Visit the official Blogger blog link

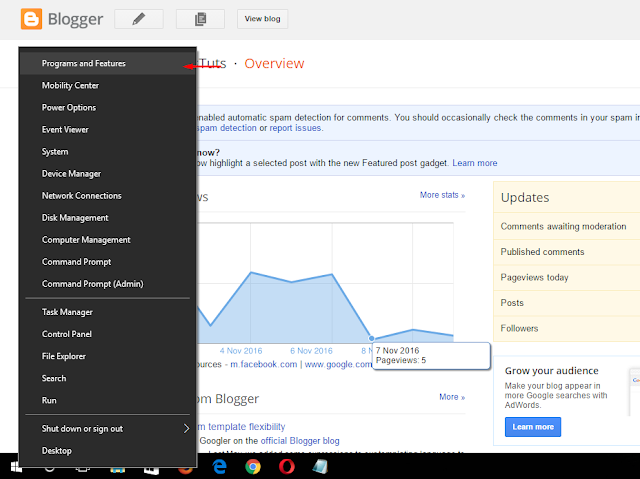click(x=300, y=441)
